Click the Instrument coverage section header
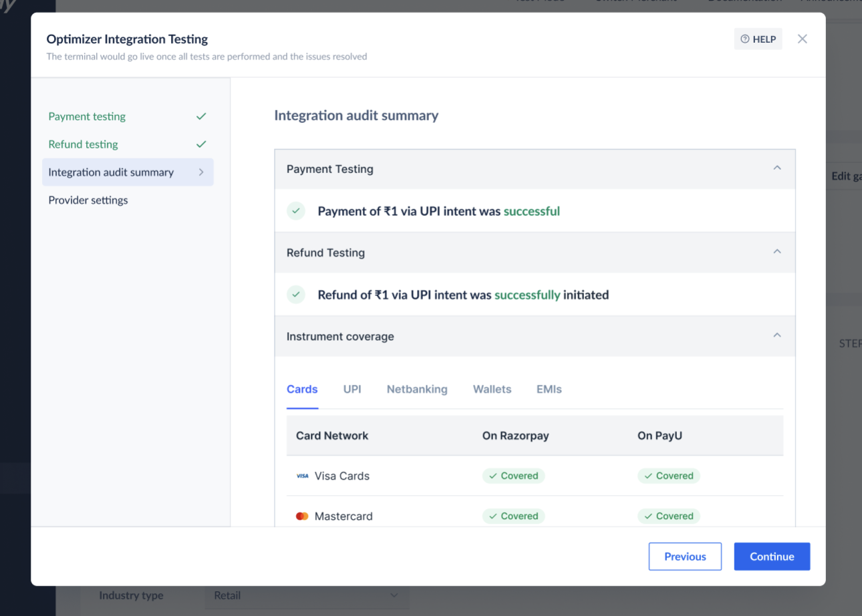 [535, 336]
